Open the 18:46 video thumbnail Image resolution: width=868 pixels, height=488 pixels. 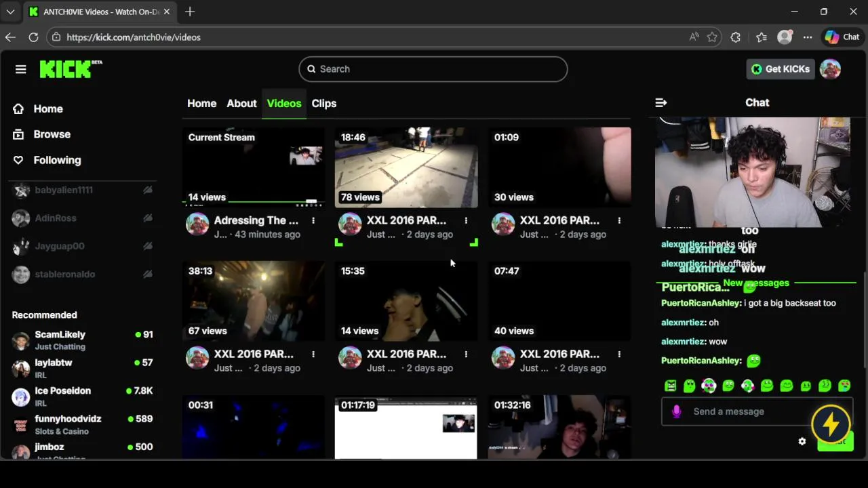pos(406,167)
